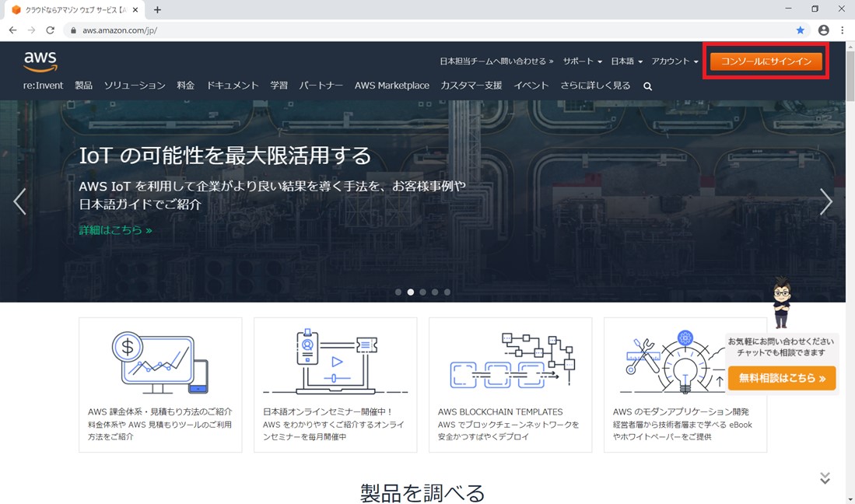855x504 pixels.
Task: Open the カスタマー支援 menu
Action: 471,86
